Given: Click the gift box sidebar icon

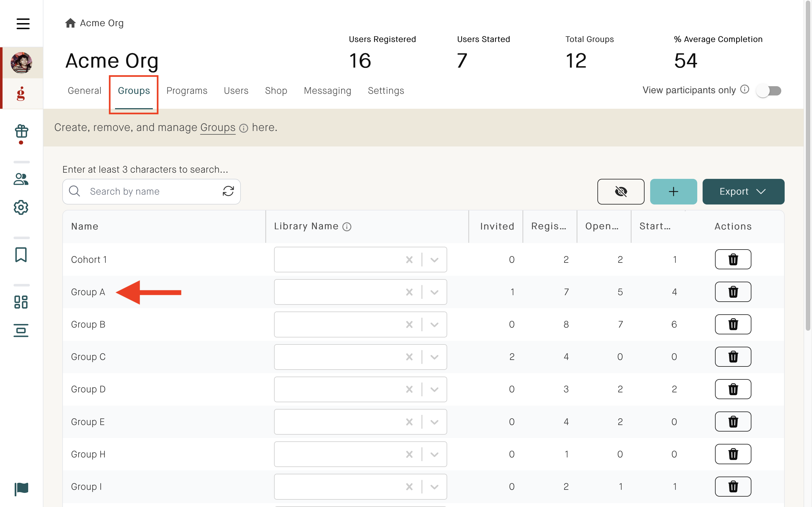Looking at the screenshot, I should 21,132.
